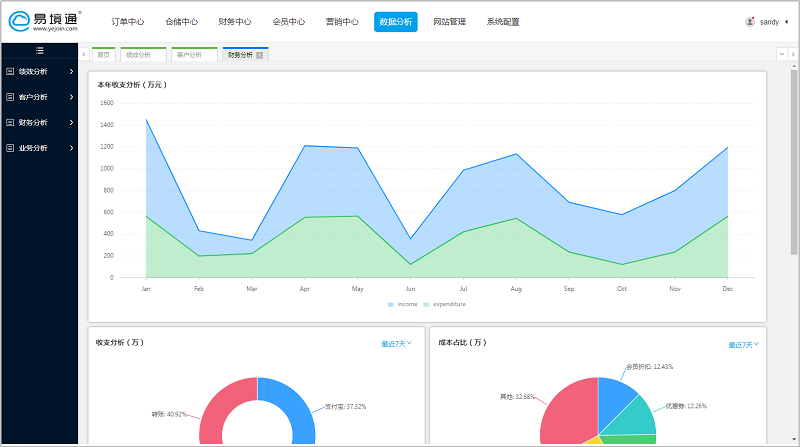Open the tab list dropdown arrow at right
Screen dimensions: 800x447
[781, 54]
